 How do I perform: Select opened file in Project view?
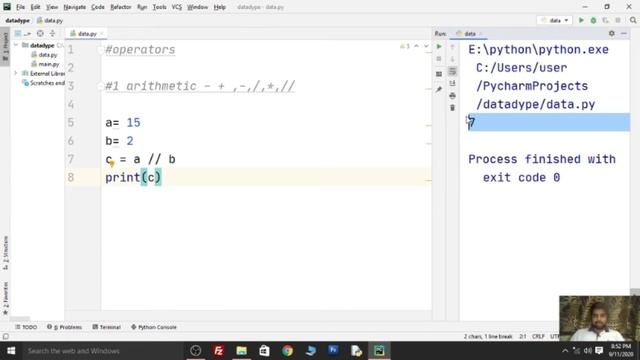(x=40, y=33)
